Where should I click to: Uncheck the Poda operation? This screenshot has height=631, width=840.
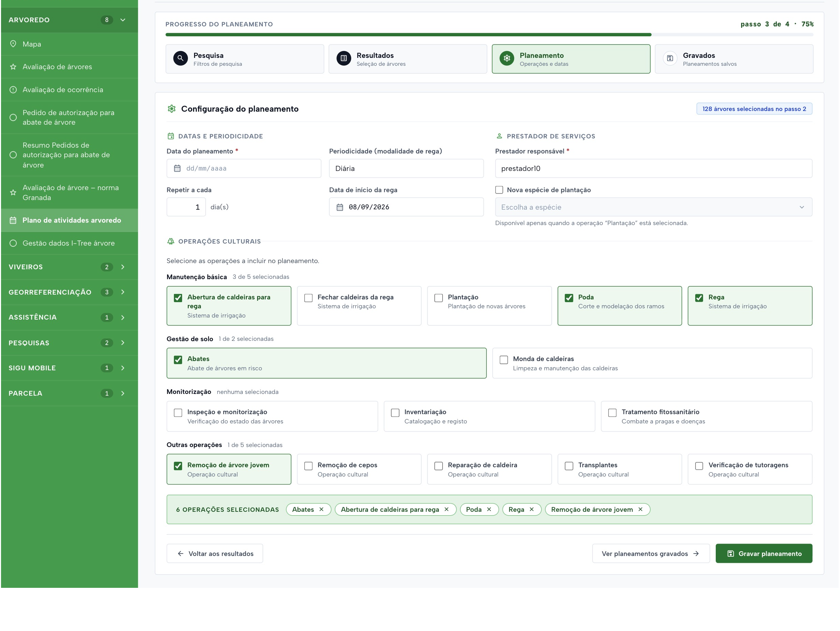tap(569, 298)
